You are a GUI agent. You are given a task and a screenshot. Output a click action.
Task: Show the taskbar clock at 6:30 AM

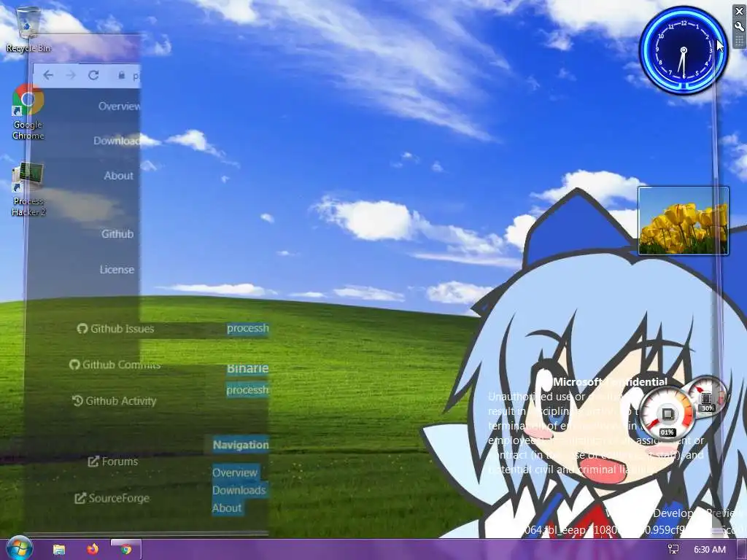click(709, 550)
